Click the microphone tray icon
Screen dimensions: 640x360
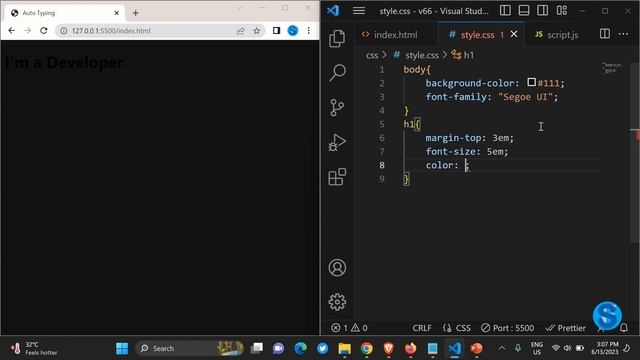518,348
